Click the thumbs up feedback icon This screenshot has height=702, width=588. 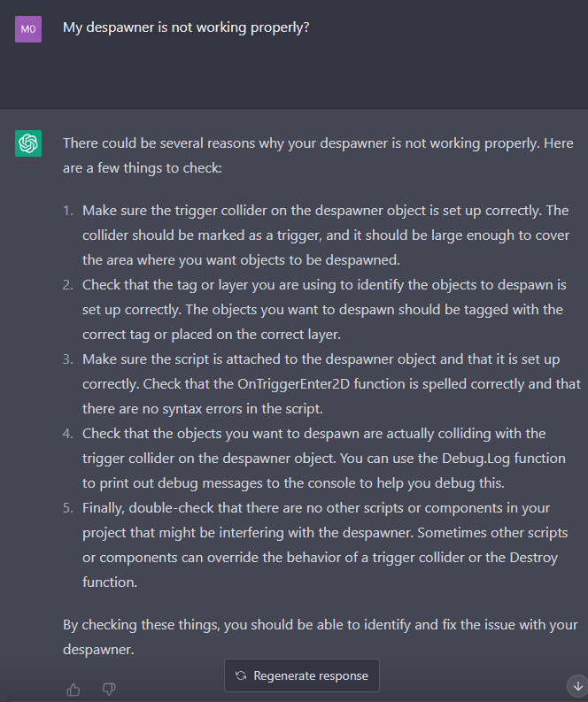pos(73,690)
